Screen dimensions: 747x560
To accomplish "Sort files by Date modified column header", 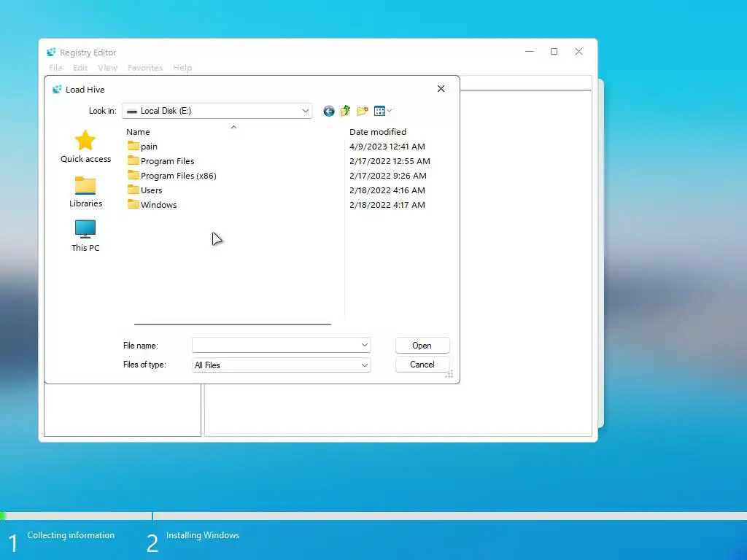I will click(378, 132).
